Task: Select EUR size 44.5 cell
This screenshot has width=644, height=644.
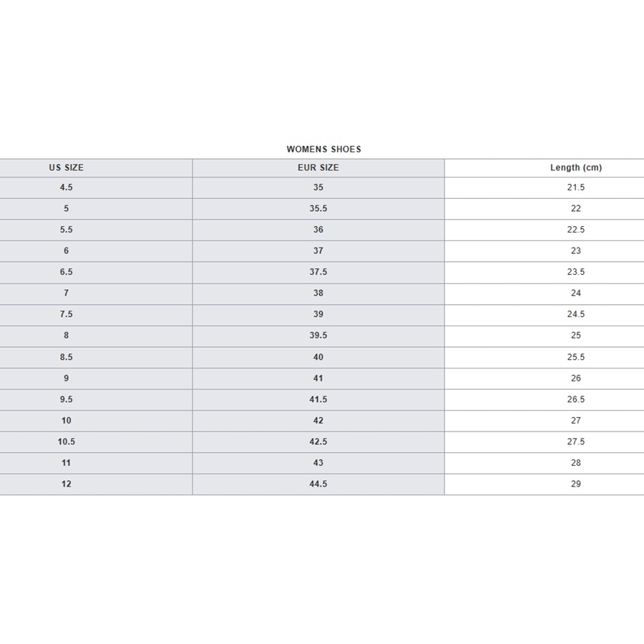Action: click(x=318, y=484)
